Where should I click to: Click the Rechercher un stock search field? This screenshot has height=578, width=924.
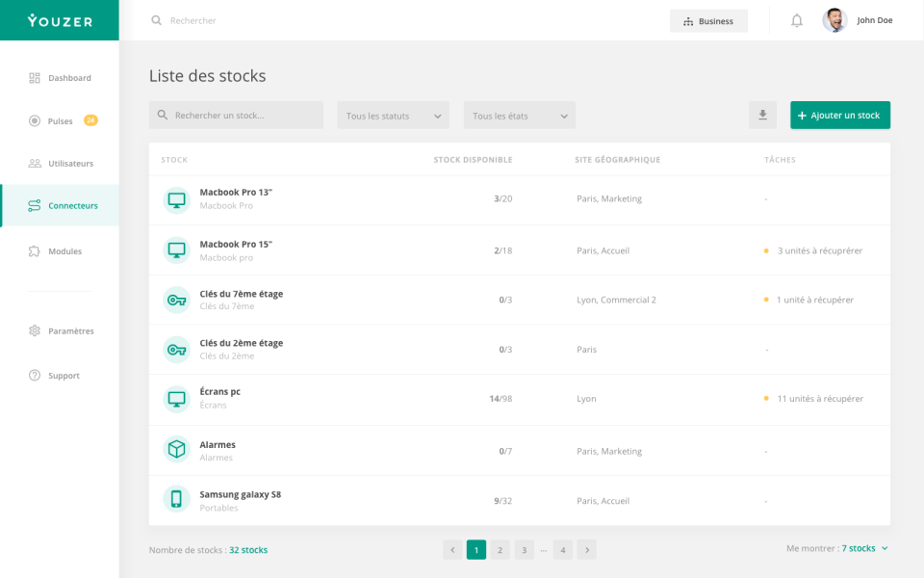pyautogui.click(x=235, y=115)
